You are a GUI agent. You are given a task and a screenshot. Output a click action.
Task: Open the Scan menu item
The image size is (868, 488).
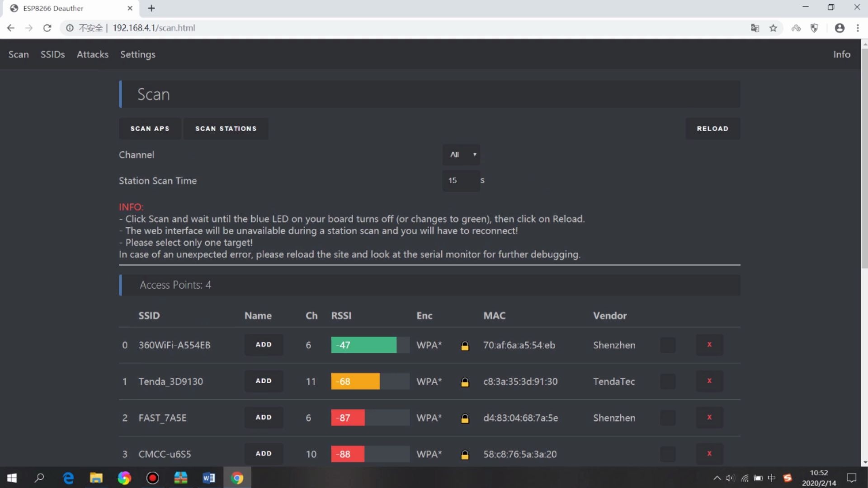tap(19, 54)
